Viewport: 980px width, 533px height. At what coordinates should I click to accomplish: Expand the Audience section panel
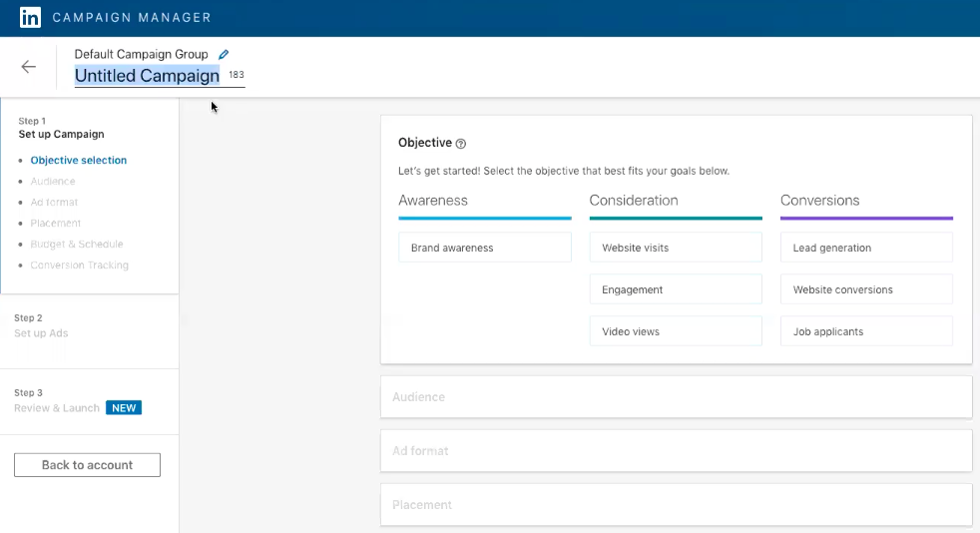[x=676, y=397]
